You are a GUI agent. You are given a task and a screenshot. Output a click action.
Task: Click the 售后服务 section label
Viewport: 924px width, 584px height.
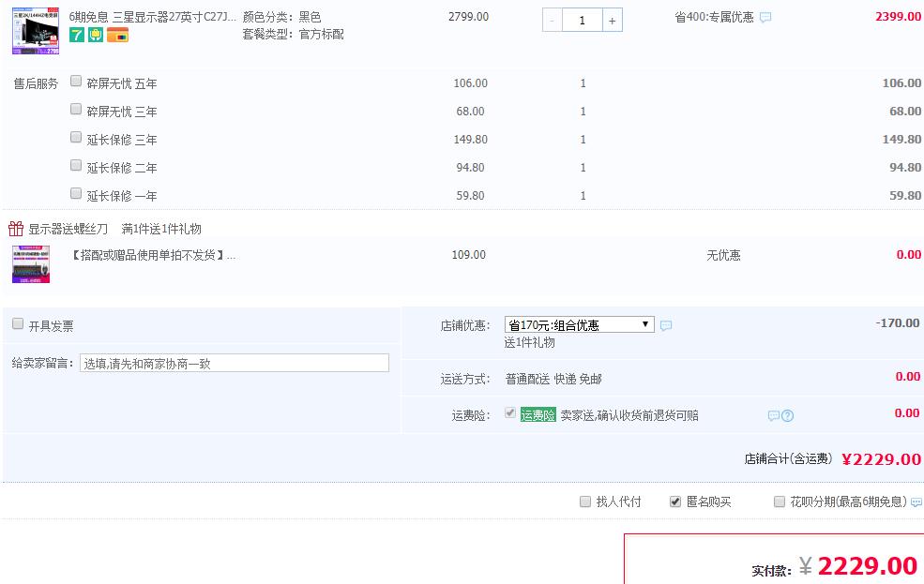(36, 84)
